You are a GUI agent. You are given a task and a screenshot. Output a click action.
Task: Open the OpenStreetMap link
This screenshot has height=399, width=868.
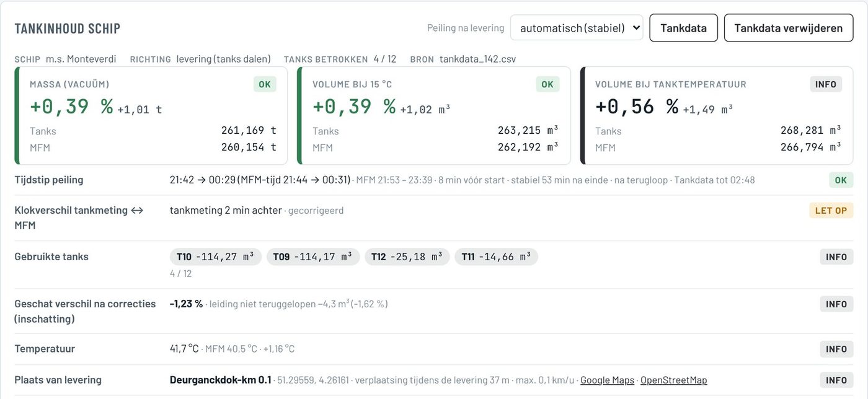673,380
